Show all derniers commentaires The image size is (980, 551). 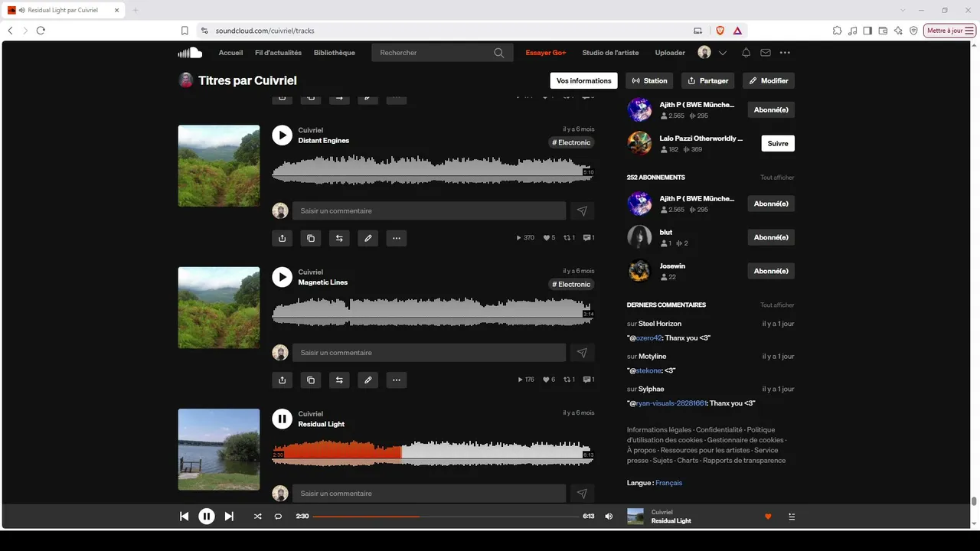point(777,305)
